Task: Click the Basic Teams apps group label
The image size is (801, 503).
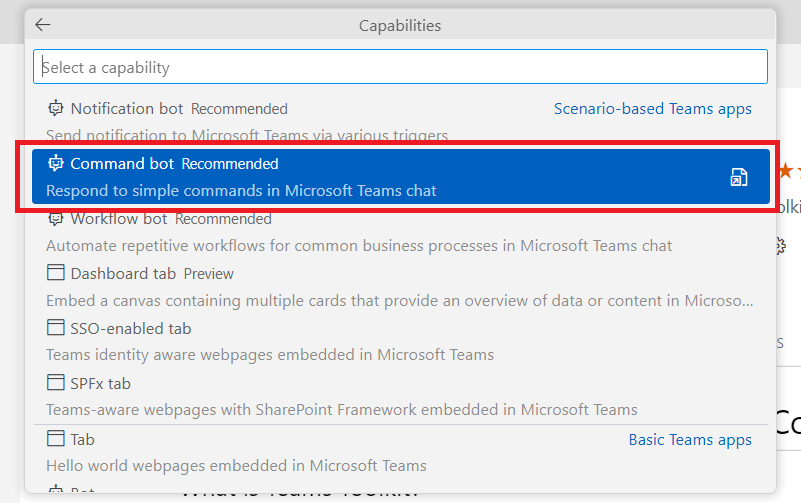Action: click(x=690, y=439)
